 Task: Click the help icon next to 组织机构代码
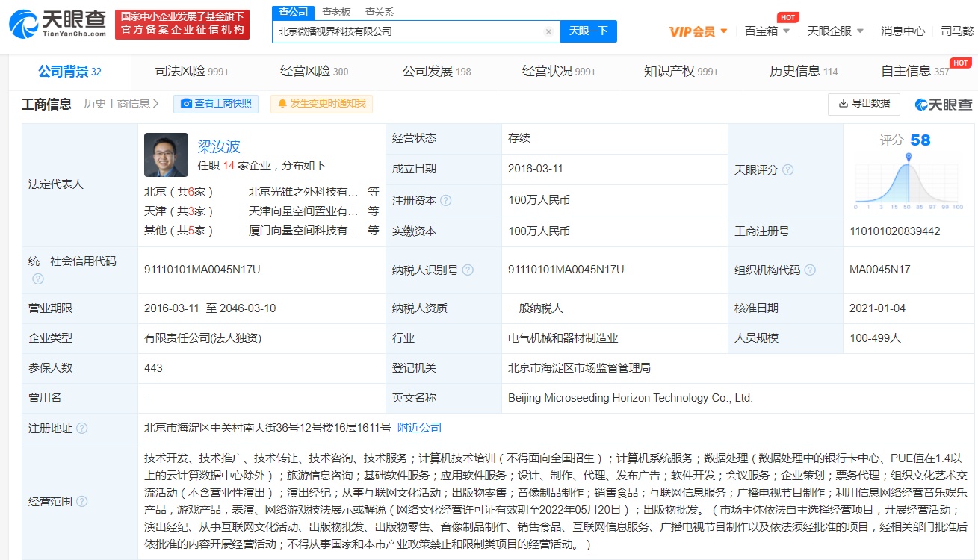(810, 270)
